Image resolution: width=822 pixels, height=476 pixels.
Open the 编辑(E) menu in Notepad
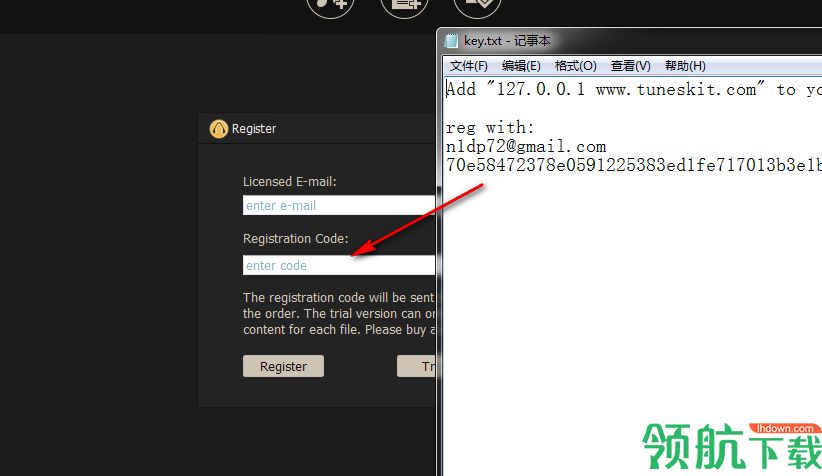pyautogui.click(x=521, y=66)
